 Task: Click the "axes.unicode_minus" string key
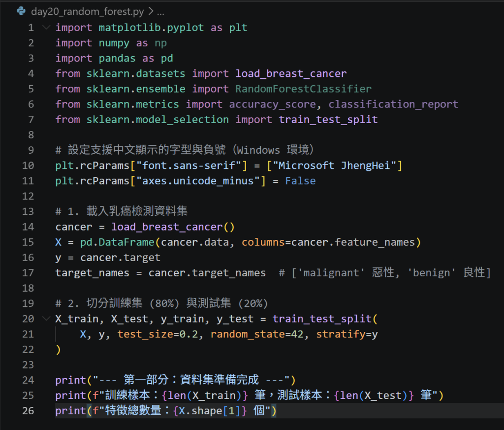click(198, 181)
